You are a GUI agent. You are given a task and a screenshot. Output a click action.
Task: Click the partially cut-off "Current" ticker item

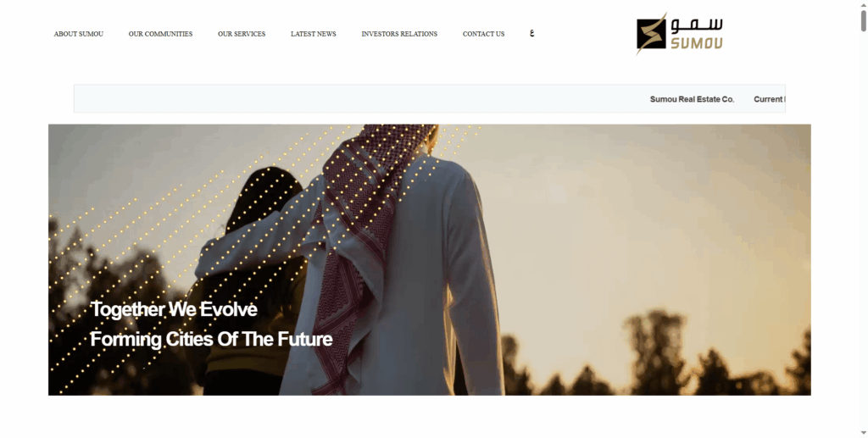tap(769, 99)
